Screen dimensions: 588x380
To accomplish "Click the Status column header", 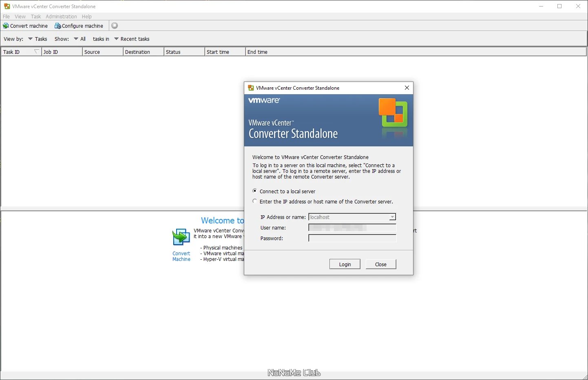I will (184, 52).
